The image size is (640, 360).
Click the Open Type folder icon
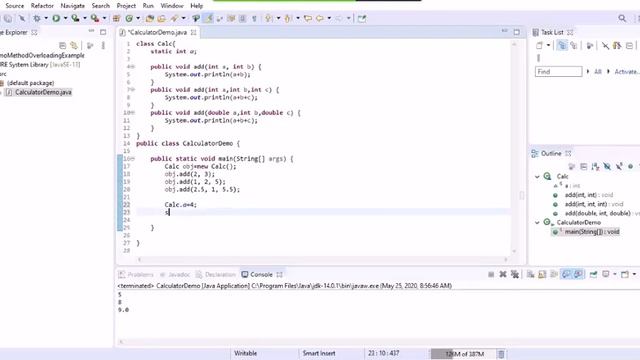150,18
